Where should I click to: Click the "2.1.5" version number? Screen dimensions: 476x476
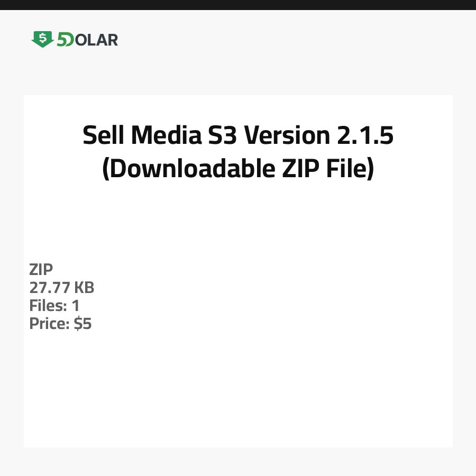click(x=365, y=136)
